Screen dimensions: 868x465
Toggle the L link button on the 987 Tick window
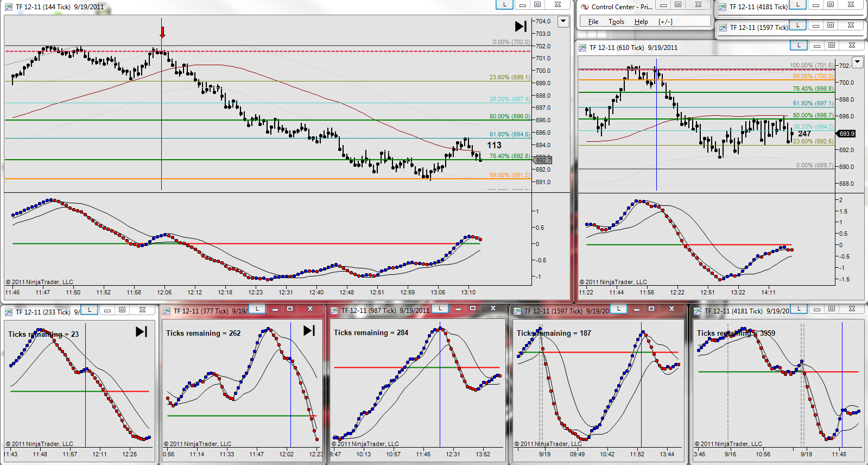(x=440, y=309)
